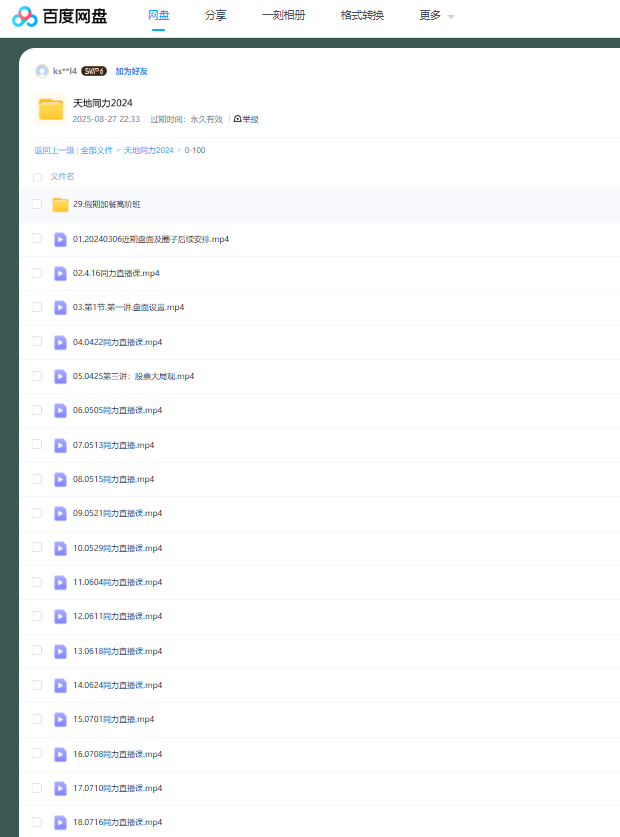This screenshot has height=837, width=620.
Task: Open file 15.0701同力直播.mp4 by name
Action: click(113, 719)
